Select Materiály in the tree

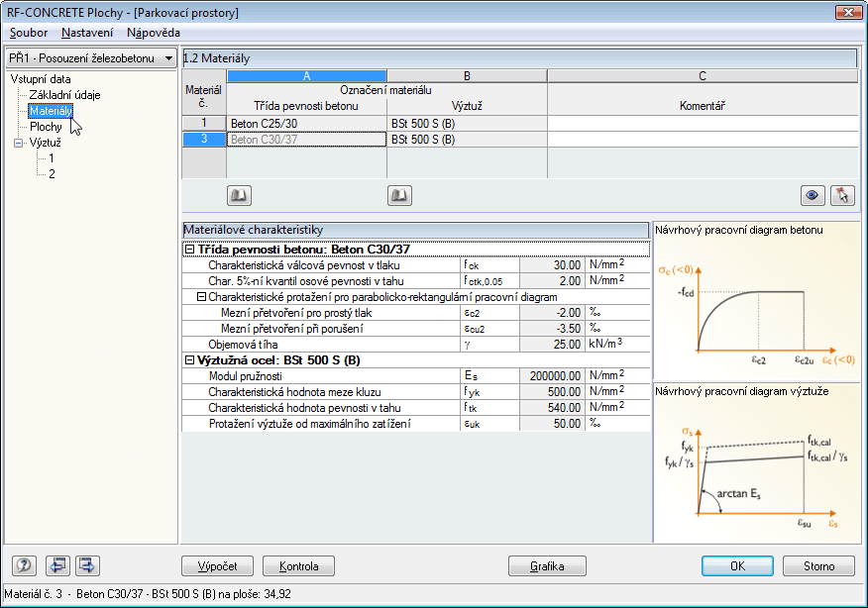click(x=51, y=111)
